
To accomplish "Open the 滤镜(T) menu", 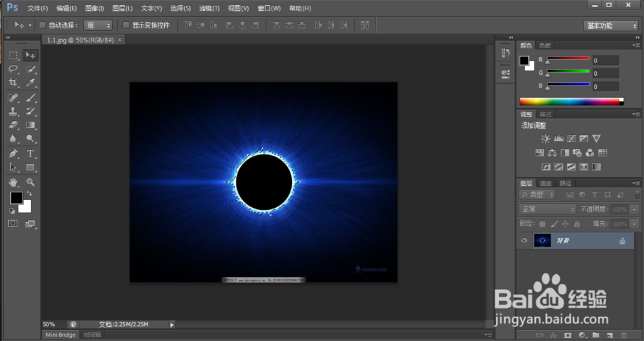I will coord(209,8).
